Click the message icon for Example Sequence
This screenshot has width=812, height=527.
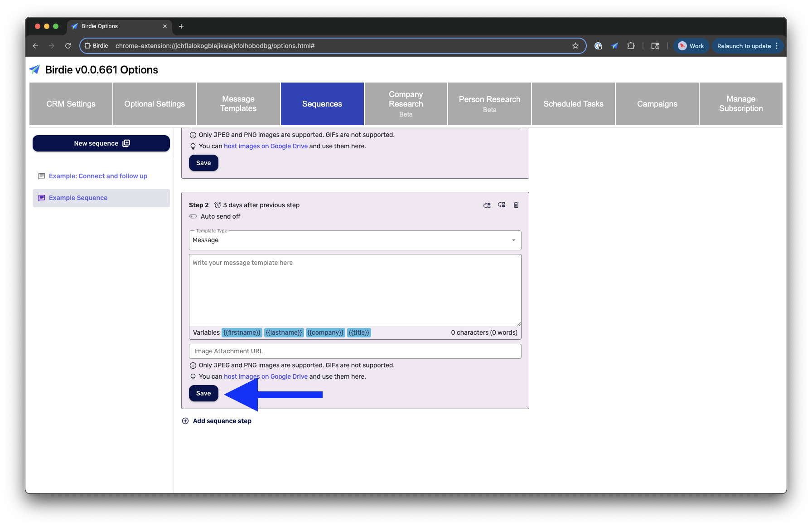[42, 198]
